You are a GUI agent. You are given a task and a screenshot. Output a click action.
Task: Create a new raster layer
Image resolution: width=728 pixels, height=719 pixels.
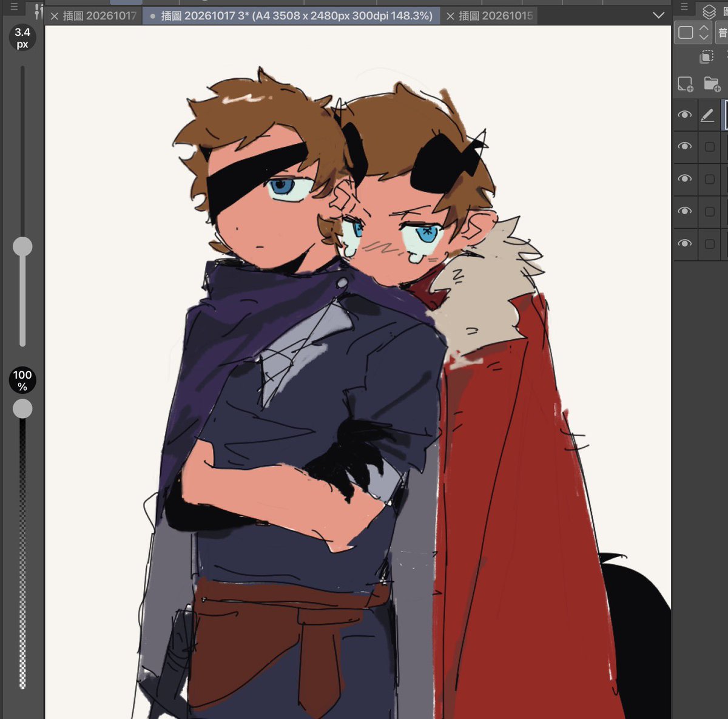686,84
